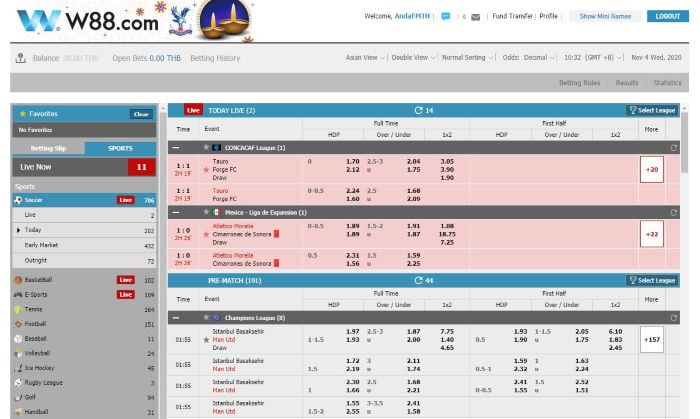Select Early Market under Soccer

tap(84, 245)
